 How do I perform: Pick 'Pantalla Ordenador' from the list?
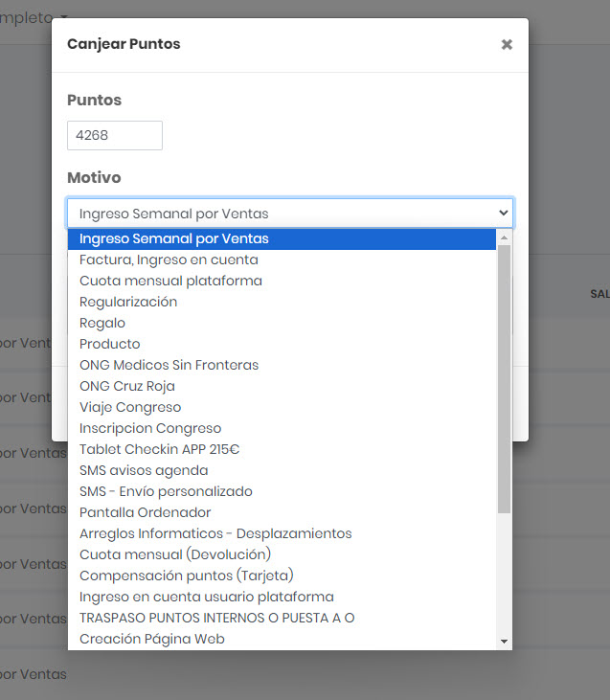(x=146, y=512)
